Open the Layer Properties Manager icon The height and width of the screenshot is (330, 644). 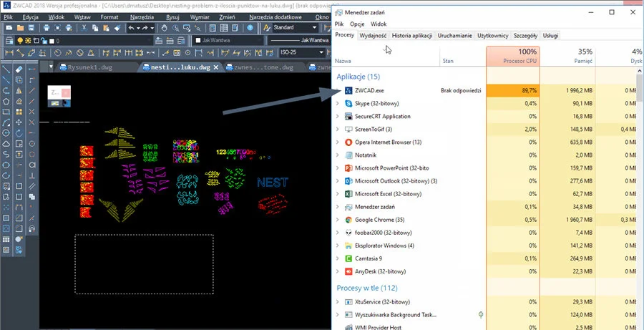click(x=9, y=41)
